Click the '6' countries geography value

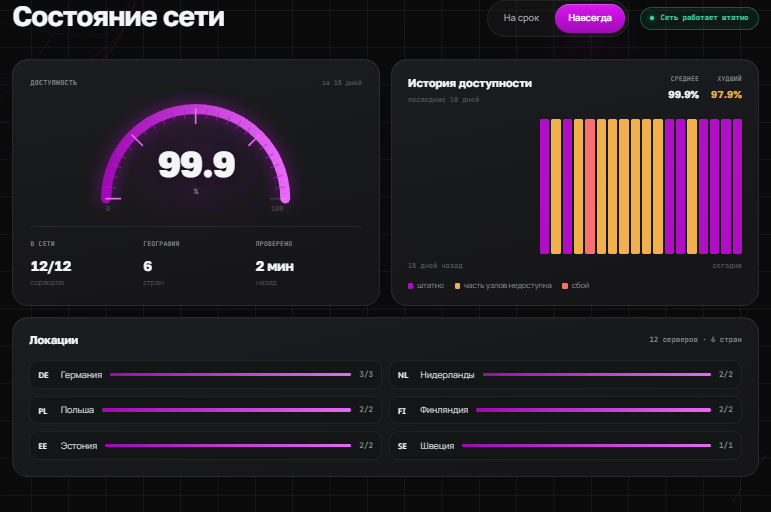(148, 266)
